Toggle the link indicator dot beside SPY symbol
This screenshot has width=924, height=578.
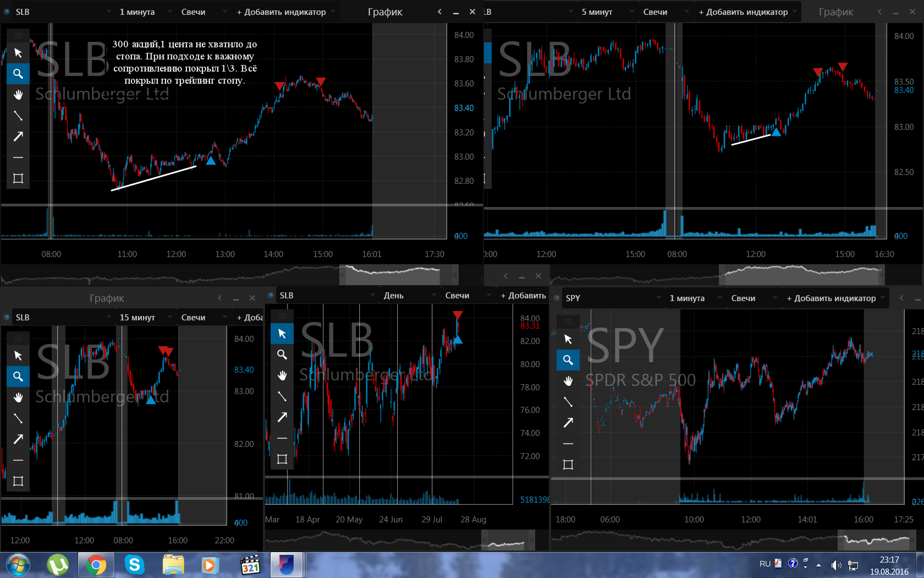(x=557, y=298)
